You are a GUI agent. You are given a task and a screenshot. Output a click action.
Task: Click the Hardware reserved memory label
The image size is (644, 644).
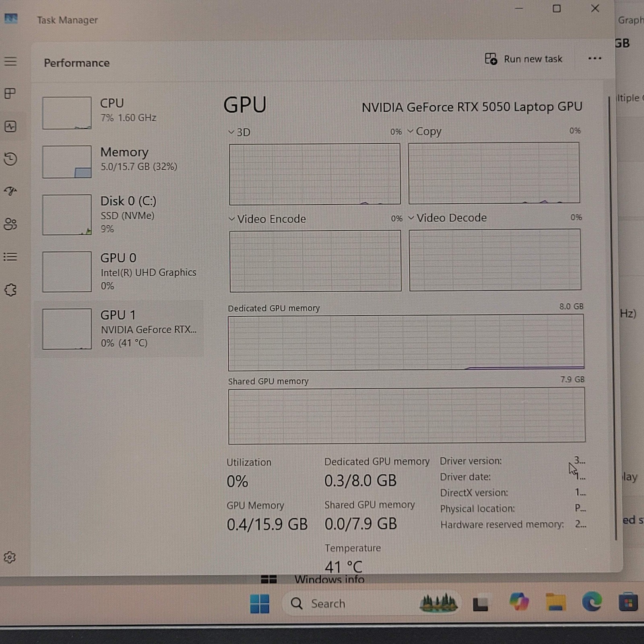point(502,524)
